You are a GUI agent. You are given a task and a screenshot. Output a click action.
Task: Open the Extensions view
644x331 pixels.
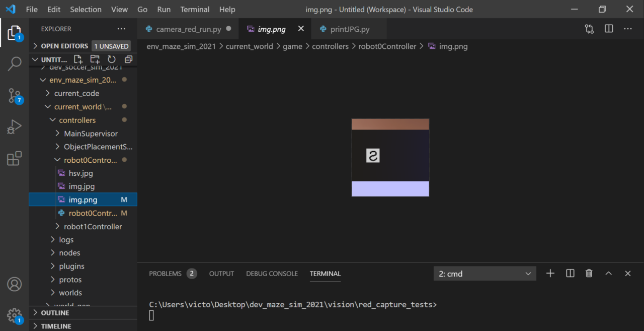pos(14,158)
